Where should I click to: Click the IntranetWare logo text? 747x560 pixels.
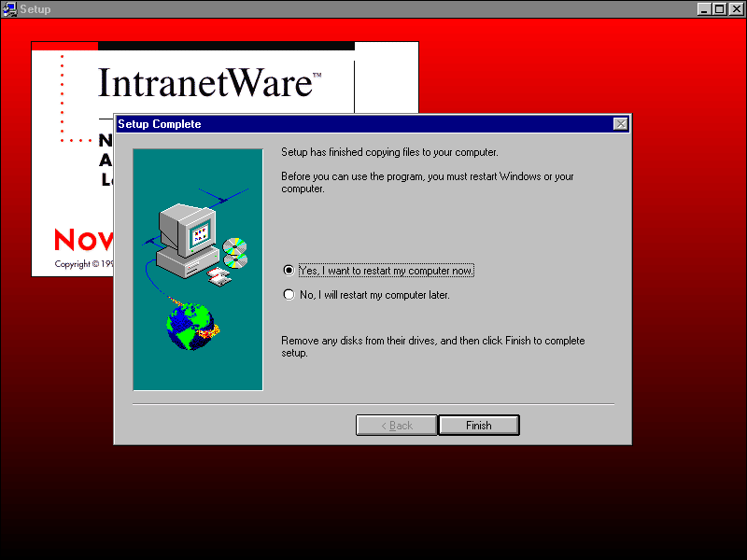pyautogui.click(x=209, y=82)
